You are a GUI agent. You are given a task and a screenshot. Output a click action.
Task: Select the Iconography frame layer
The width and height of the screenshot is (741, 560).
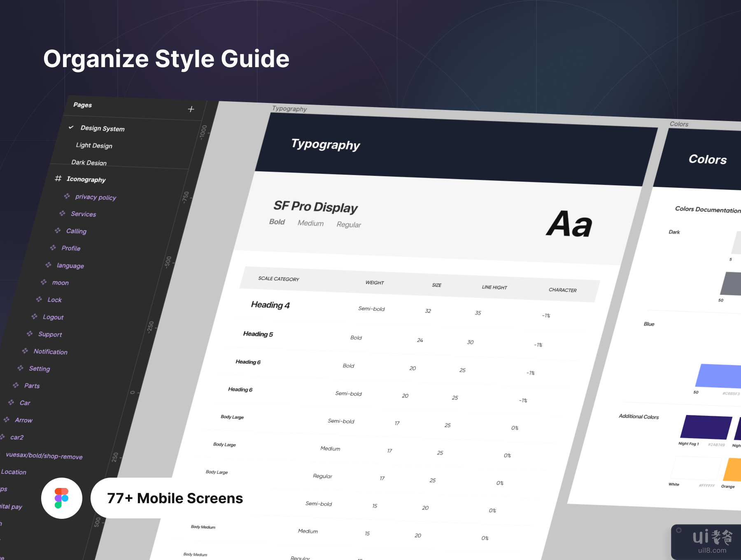pyautogui.click(x=86, y=180)
